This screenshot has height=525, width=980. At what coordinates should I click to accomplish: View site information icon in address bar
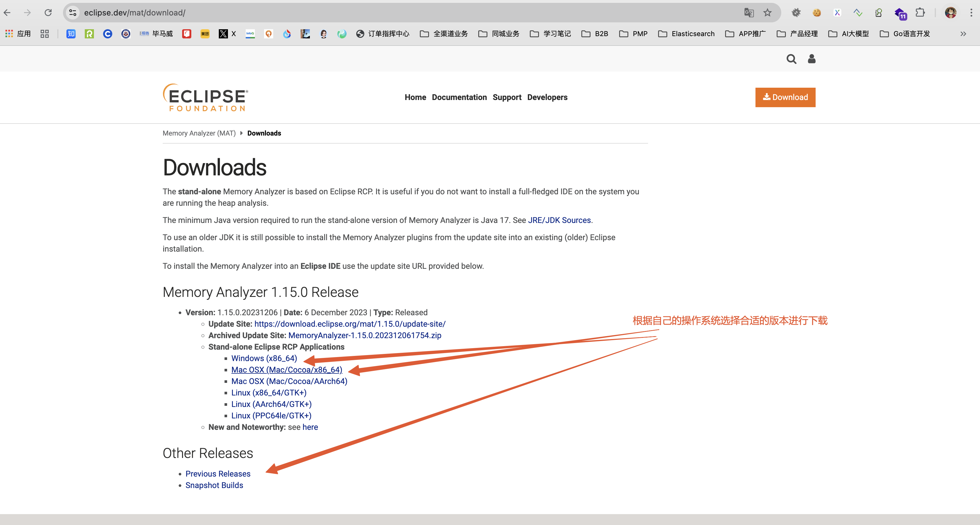tap(72, 13)
